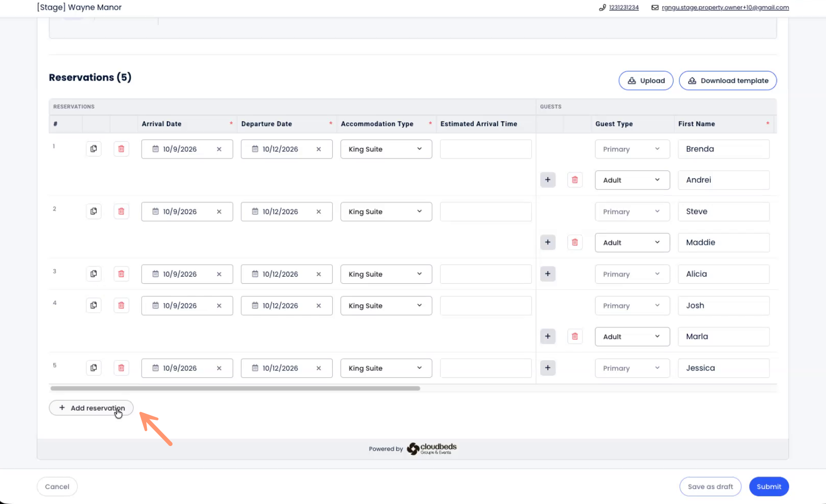Open property owner email link
826x504 pixels.
coord(725,8)
